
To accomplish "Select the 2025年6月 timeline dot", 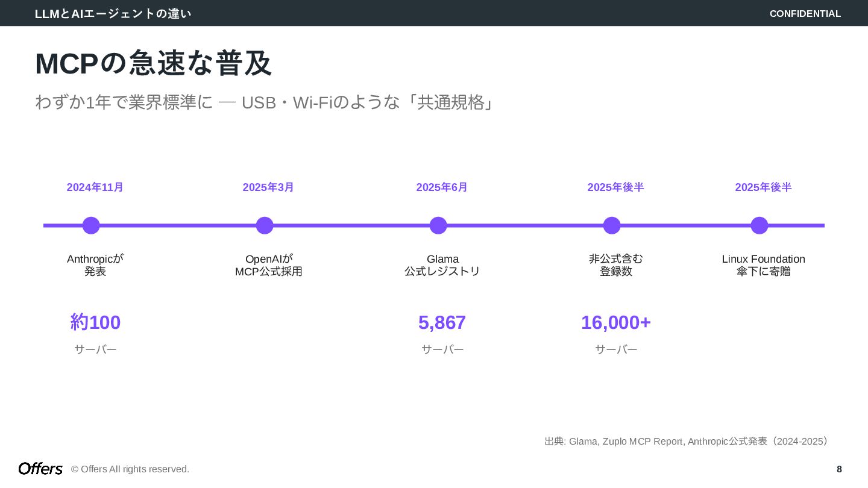I will [438, 225].
